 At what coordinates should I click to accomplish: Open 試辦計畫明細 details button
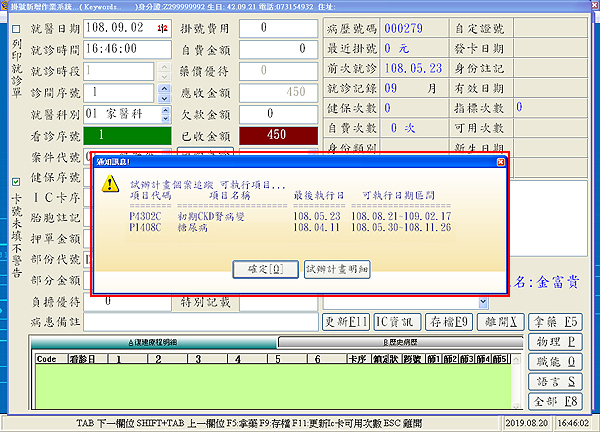[x=337, y=269]
